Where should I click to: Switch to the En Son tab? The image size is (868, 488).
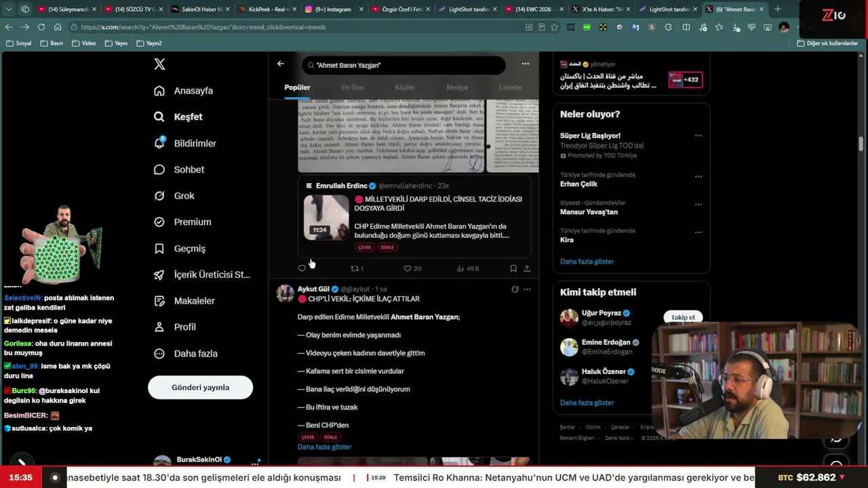[353, 87]
